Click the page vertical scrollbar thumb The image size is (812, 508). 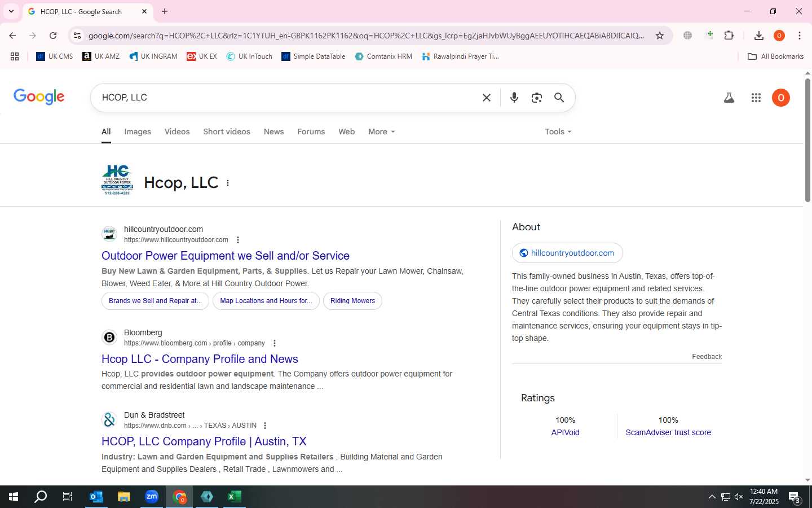coord(807,140)
